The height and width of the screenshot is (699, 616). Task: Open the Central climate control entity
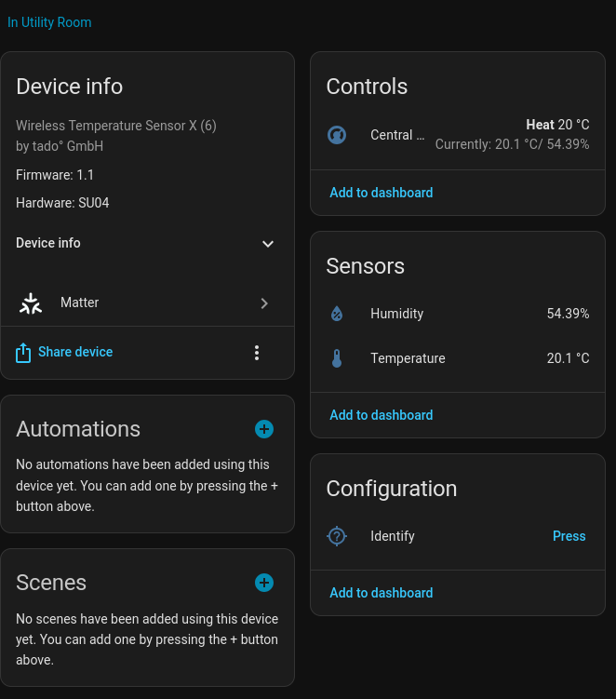pyautogui.click(x=397, y=136)
